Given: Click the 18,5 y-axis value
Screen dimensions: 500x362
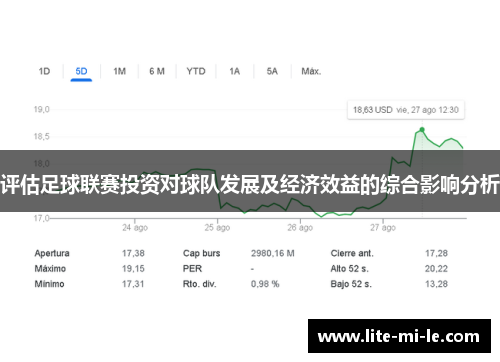Looking at the screenshot, I should click(41, 136).
